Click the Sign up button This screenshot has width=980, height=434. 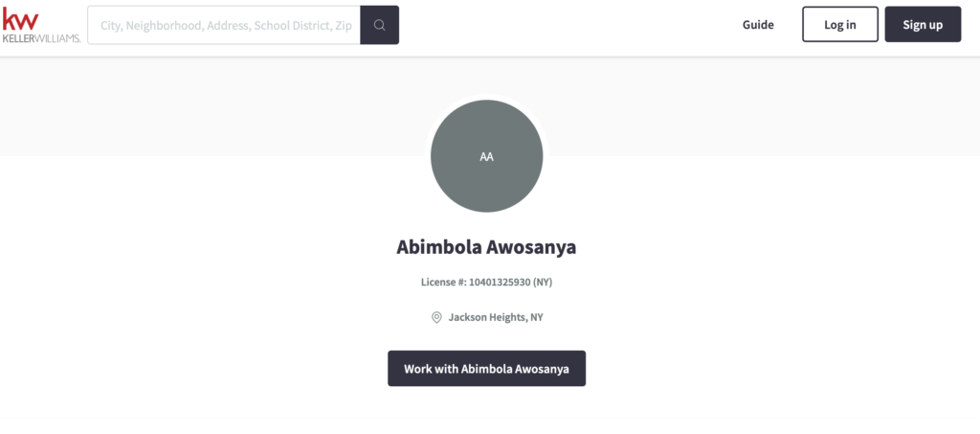pyautogui.click(x=923, y=24)
